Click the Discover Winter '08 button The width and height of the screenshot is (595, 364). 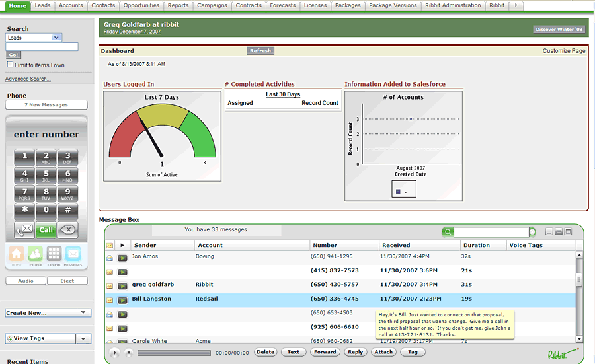pos(559,30)
